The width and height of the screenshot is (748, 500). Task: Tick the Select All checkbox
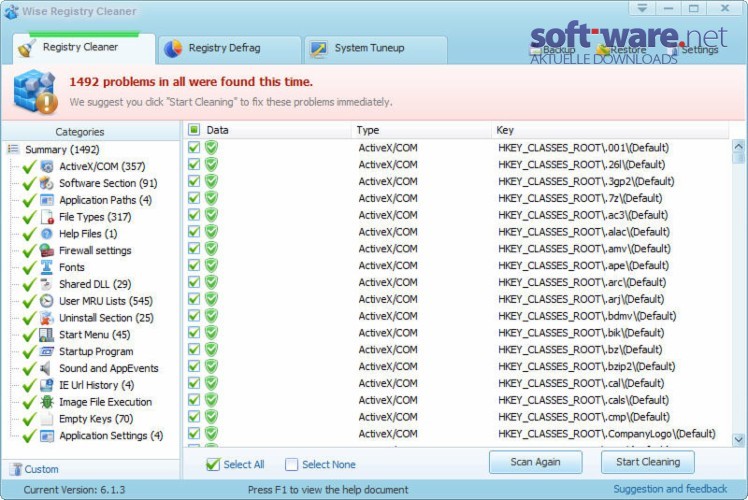(213, 464)
